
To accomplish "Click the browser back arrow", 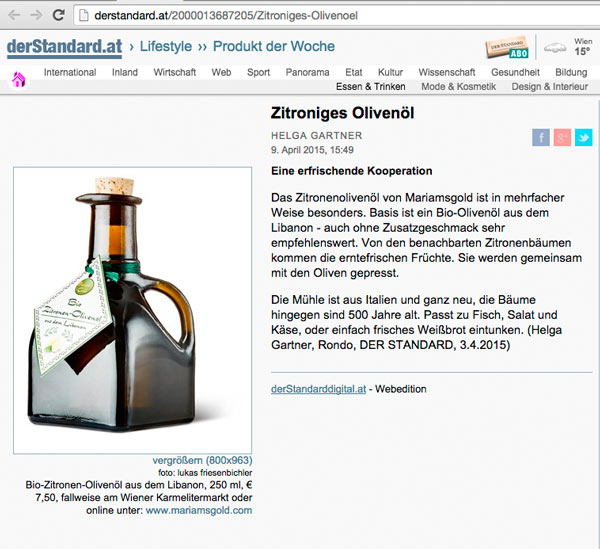I will 14,15.
